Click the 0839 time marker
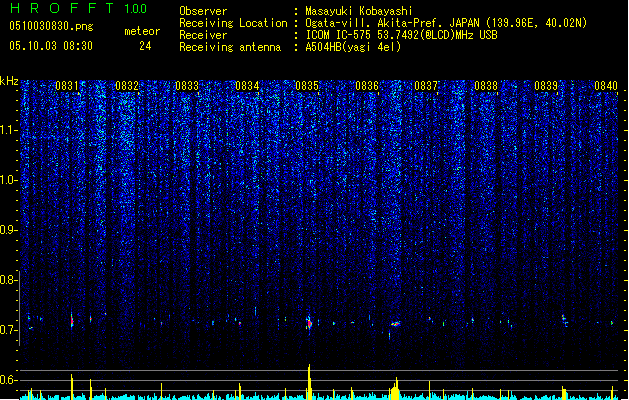Viewport: 629px width, 400px height. point(546,86)
